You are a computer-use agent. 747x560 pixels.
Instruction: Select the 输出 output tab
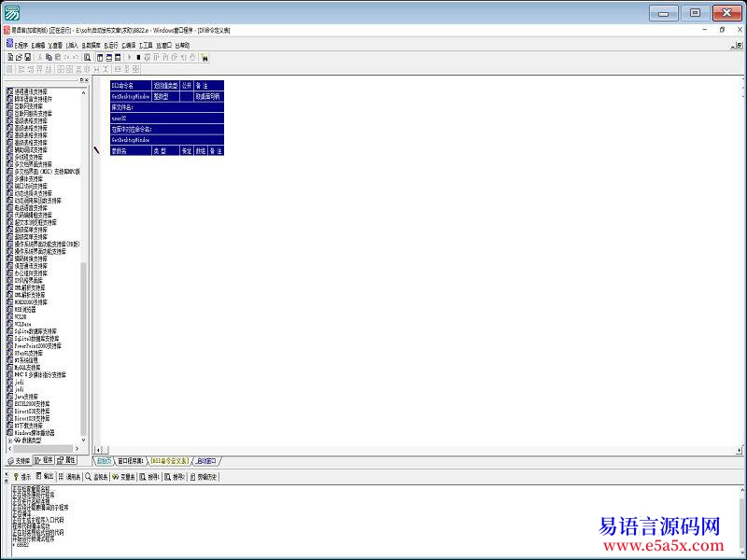[x=47, y=477]
